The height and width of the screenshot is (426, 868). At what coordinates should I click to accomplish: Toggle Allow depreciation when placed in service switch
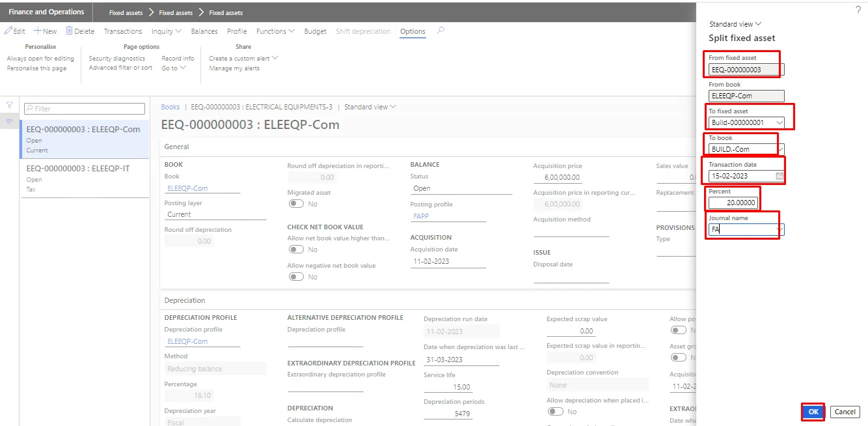tap(556, 412)
